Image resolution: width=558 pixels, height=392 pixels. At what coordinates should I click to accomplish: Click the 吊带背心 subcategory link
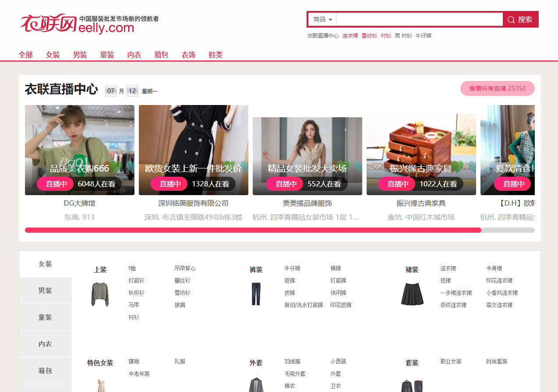185,268
